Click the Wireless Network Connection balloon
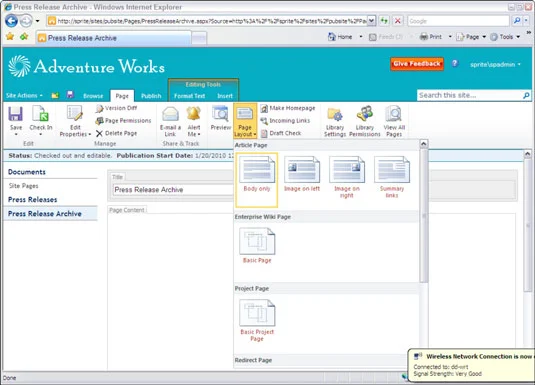Screen dimensions: 535x385 [471, 366]
